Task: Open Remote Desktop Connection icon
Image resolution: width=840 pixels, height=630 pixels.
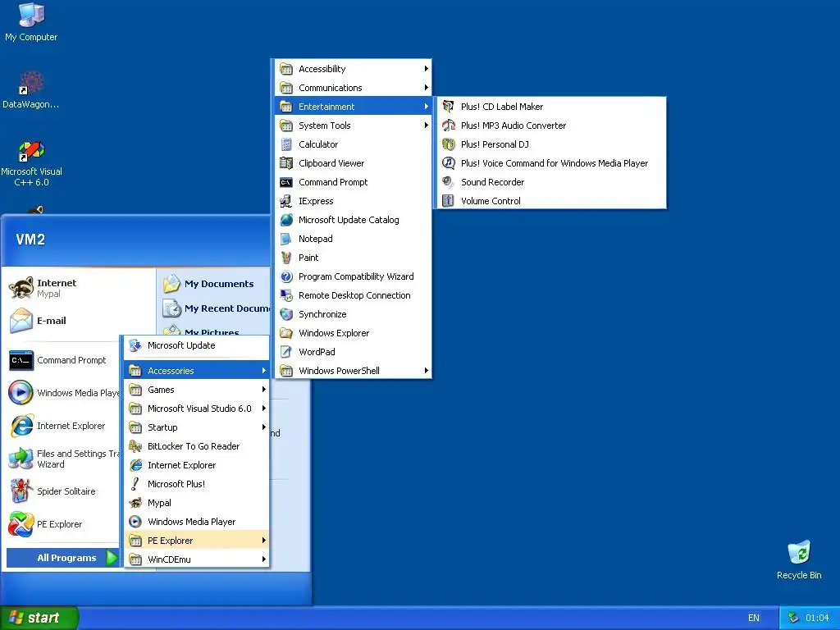Action: coord(286,295)
